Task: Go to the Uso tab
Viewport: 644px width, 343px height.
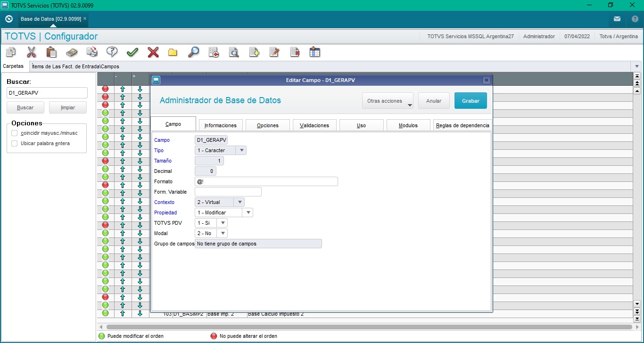Action: (361, 125)
